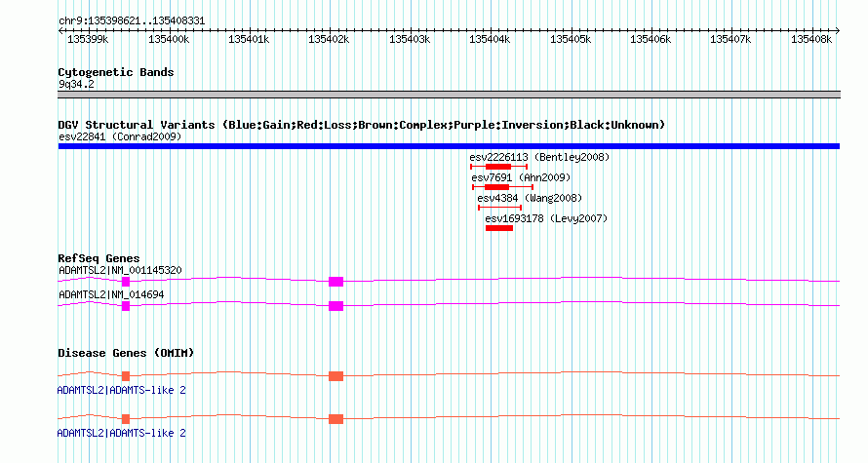Click the ADAMTSL2|NM_001145320 transcript label

click(x=120, y=271)
